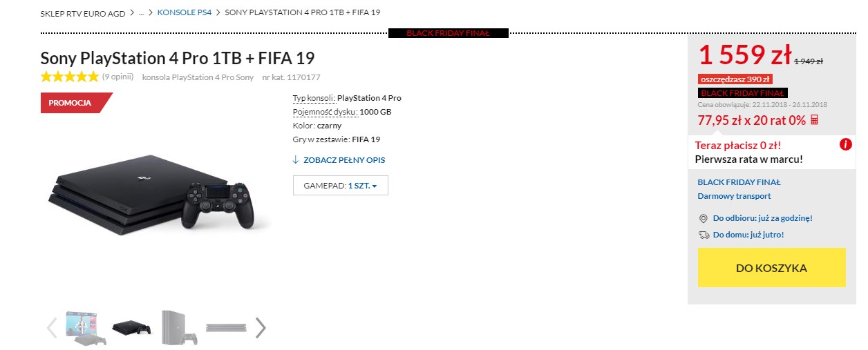868x350 pixels.
Task: Add product with Do koszyka button
Action: (x=771, y=268)
